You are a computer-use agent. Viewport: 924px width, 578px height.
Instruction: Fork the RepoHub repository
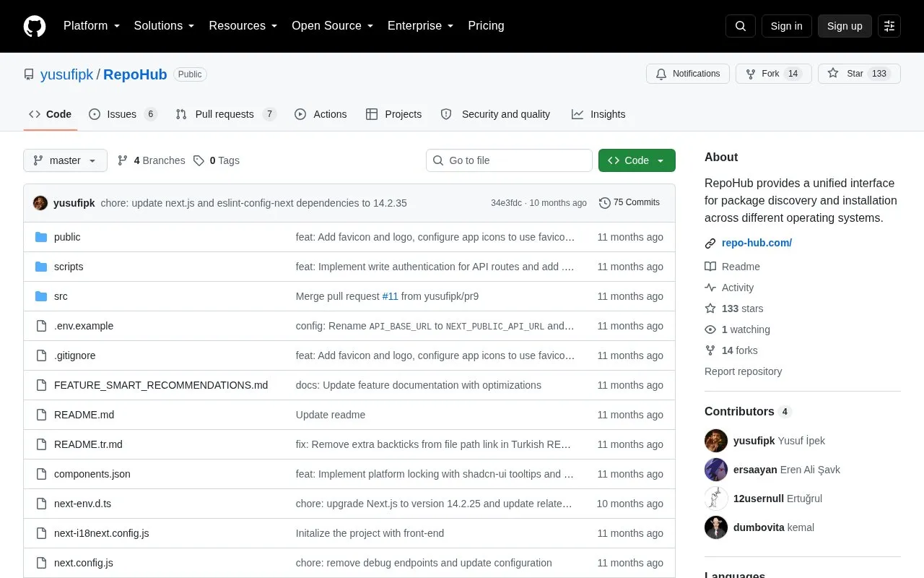(774, 74)
